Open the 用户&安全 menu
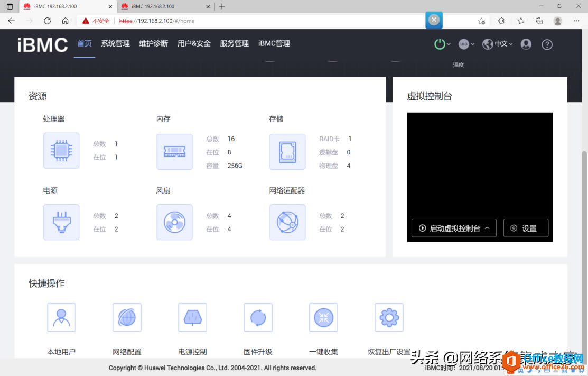 click(194, 43)
